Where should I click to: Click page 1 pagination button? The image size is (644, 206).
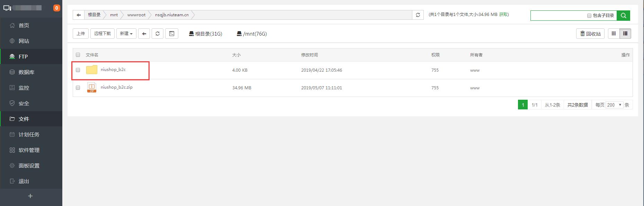[x=523, y=105]
